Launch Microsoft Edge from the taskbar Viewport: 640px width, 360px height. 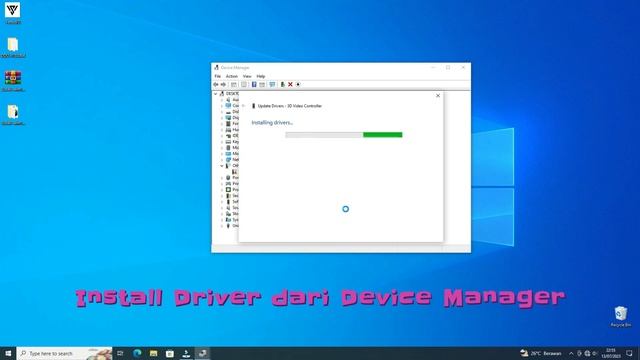137,353
